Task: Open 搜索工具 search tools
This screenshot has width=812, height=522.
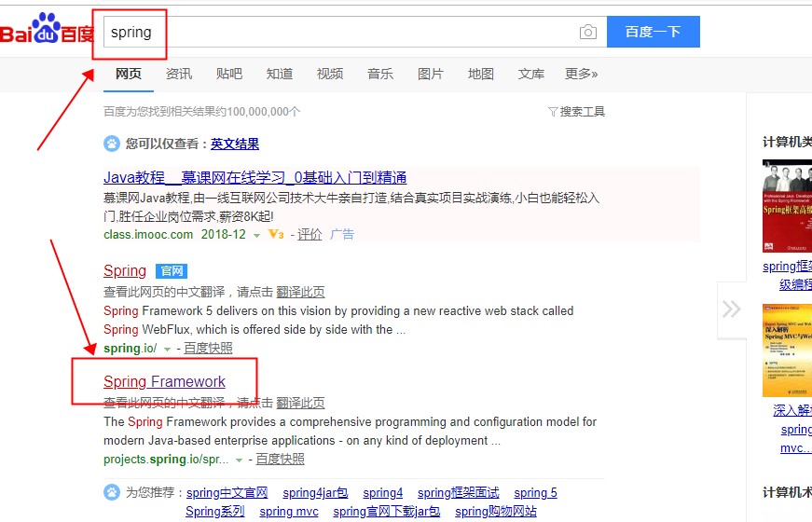Action: pyautogui.click(x=582, y=112)
